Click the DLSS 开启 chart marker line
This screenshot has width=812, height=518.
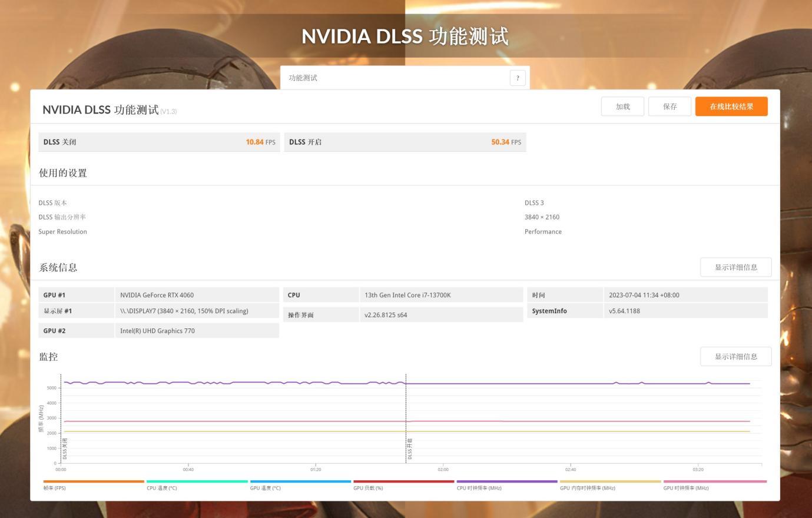tap(406, 418)
